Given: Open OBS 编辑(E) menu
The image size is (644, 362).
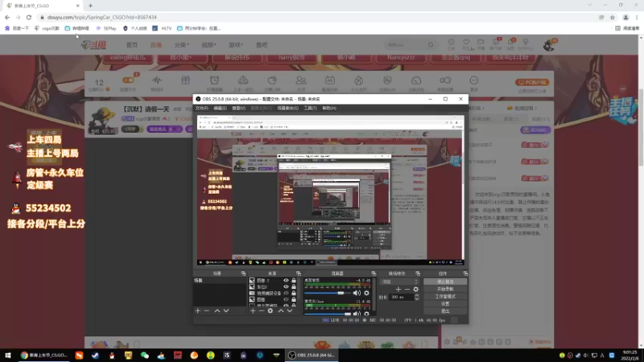Looking at the screenshot, I should pos(220,109).
